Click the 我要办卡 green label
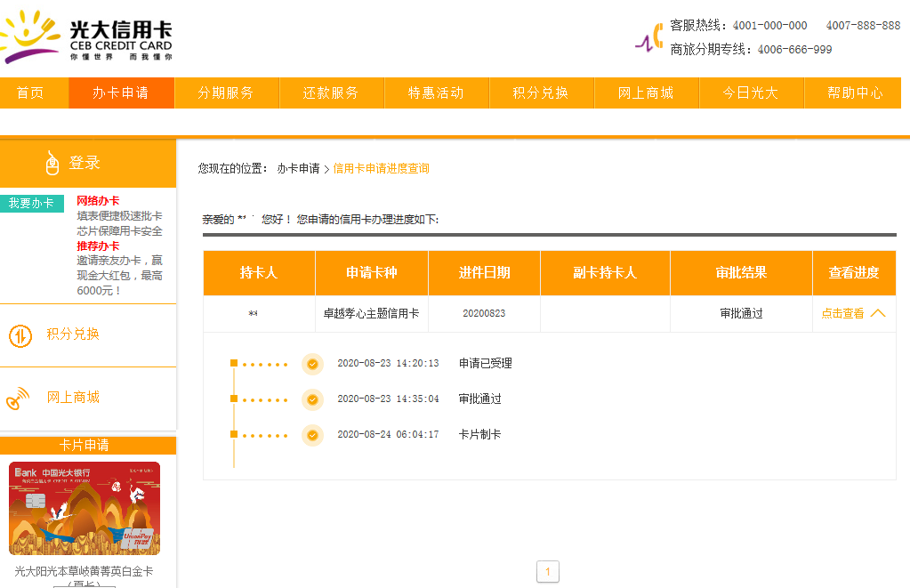This screenshot has height=588, width=910. point(31,203)
